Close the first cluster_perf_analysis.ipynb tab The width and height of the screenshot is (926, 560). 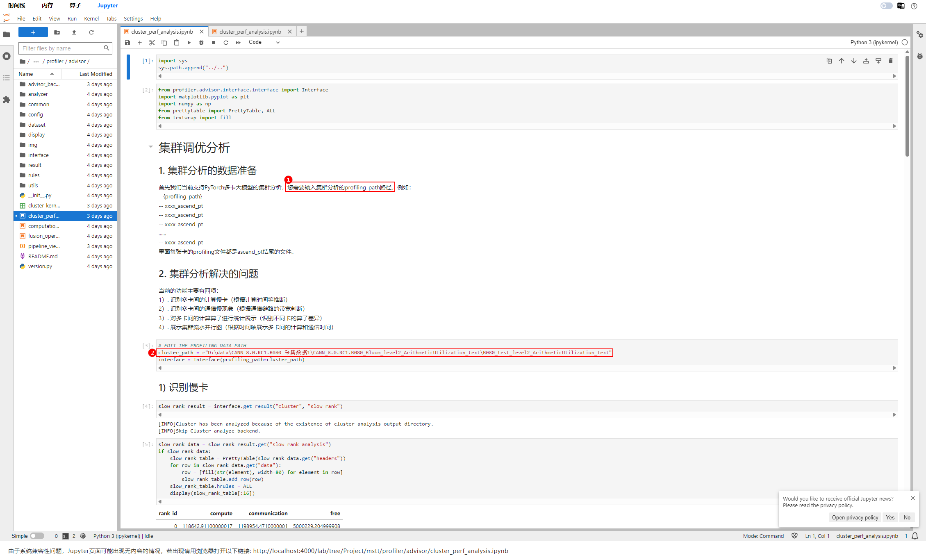[x=202, y=32]
